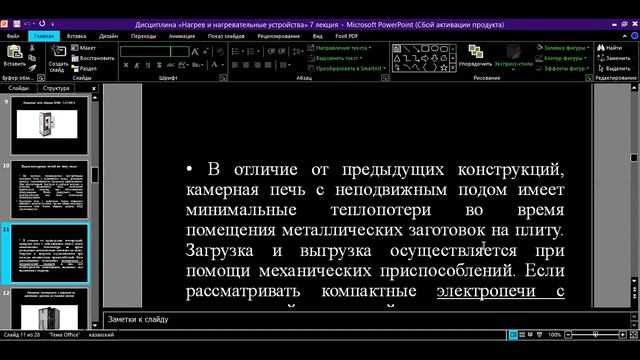Switch to Slide Sorter view in status bar

point(522,335)
